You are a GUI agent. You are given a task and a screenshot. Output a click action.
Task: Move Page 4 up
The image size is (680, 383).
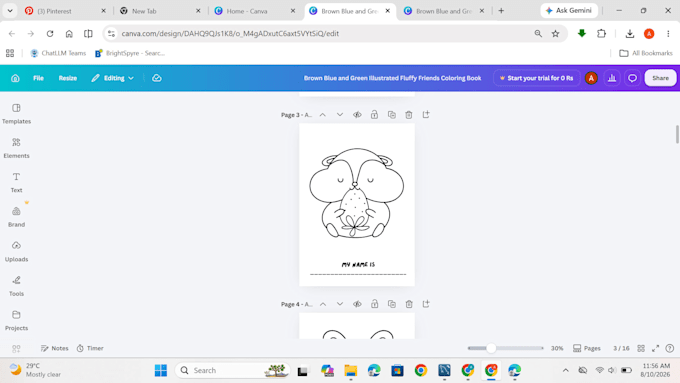point(323,304)
